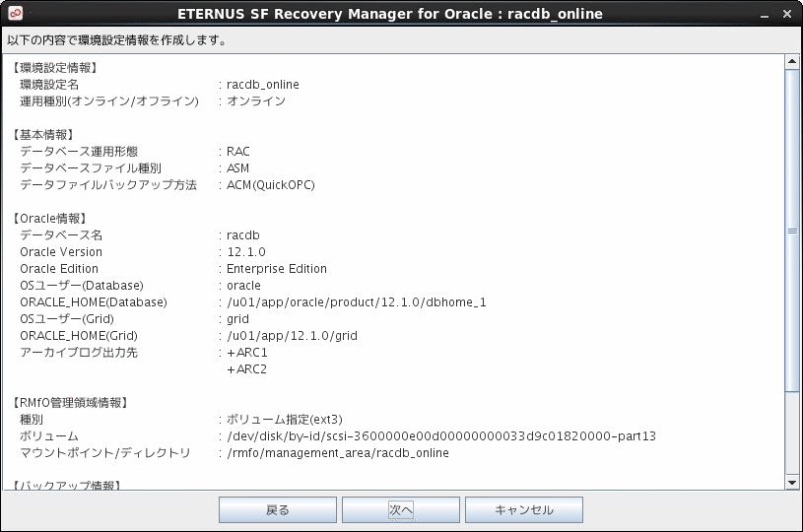Click the データベース名 label
This screenshot has width=803, height=532.
click(x=61, y=235)
